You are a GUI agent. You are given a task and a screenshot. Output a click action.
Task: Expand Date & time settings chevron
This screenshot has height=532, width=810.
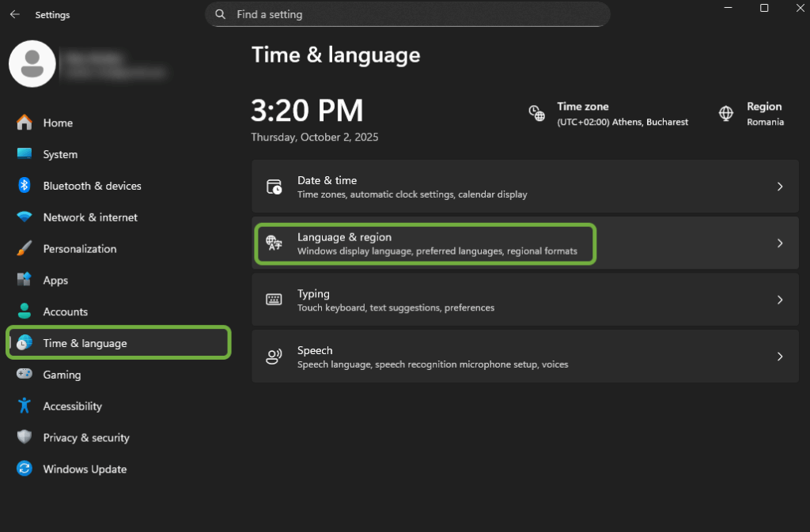(x=779, y=187)
